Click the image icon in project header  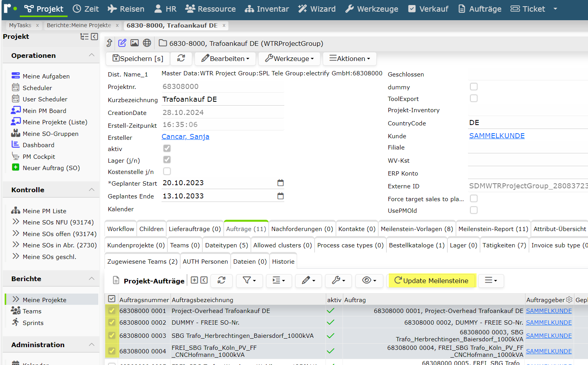coord(134,43)
